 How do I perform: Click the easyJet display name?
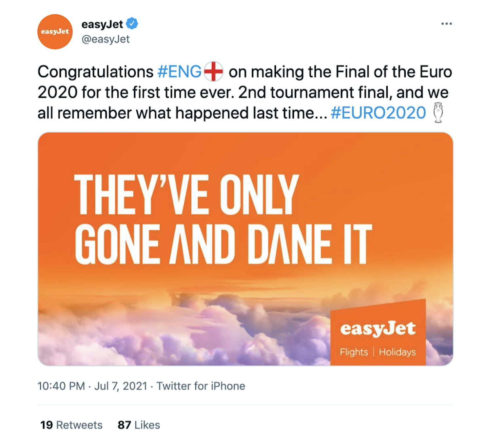click(x=102, y=24)
